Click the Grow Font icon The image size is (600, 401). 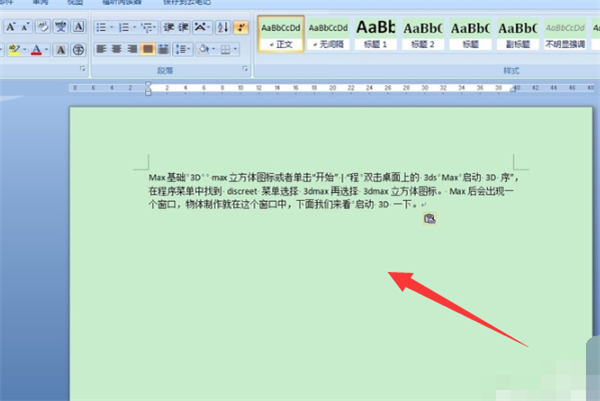pyautogui.click(x=12, y=27)
